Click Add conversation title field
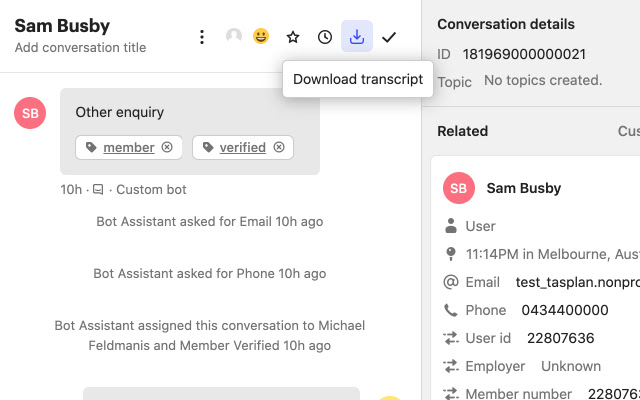This screenshot has width=640, height=400. point(80,47)
